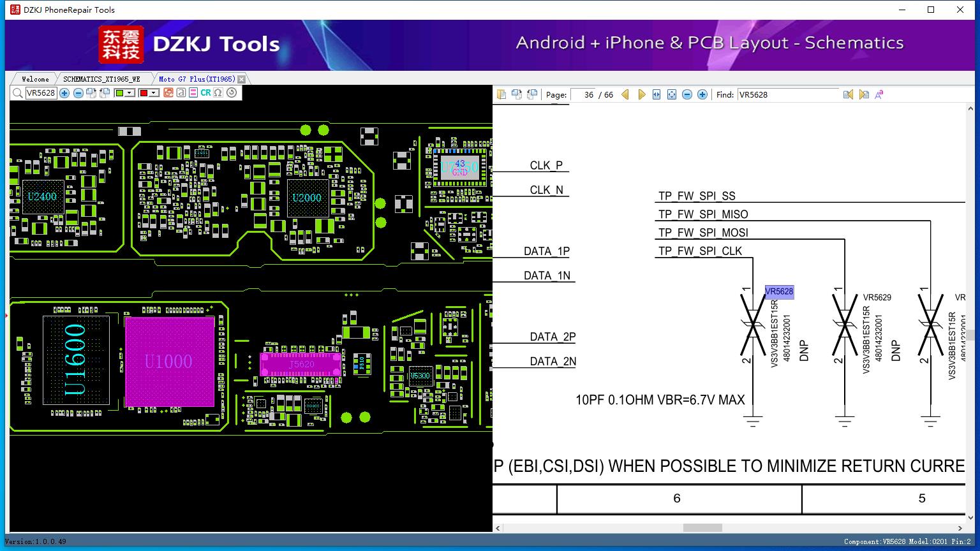Zoom out the schematic view
The width and height of the screenshot is (980, 551).
687,94
